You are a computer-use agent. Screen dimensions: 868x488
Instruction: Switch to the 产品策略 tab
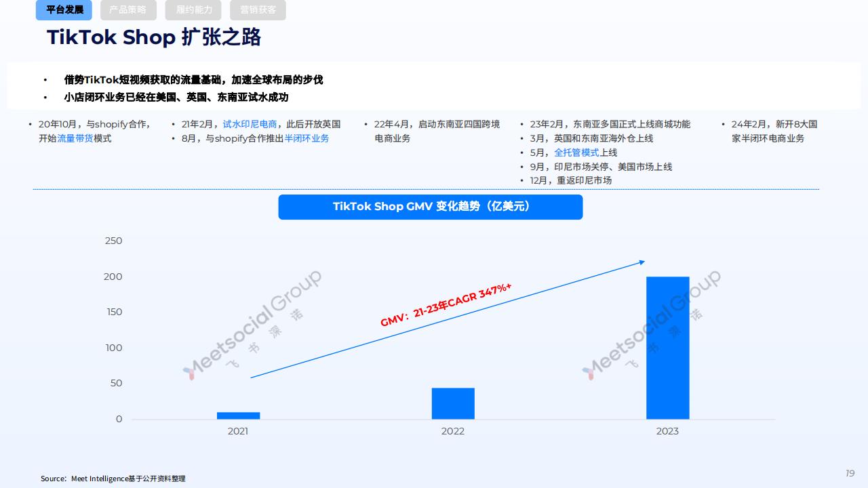(128, 10)
